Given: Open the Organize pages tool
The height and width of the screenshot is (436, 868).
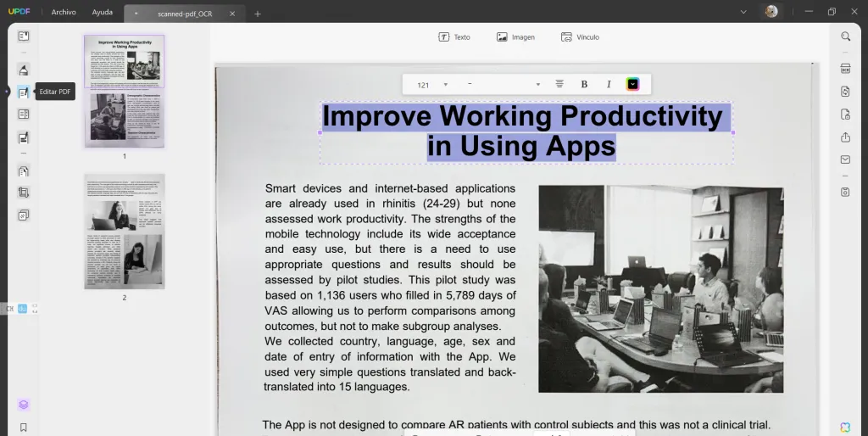Looking at the screenshot, I should coord(23,171).
